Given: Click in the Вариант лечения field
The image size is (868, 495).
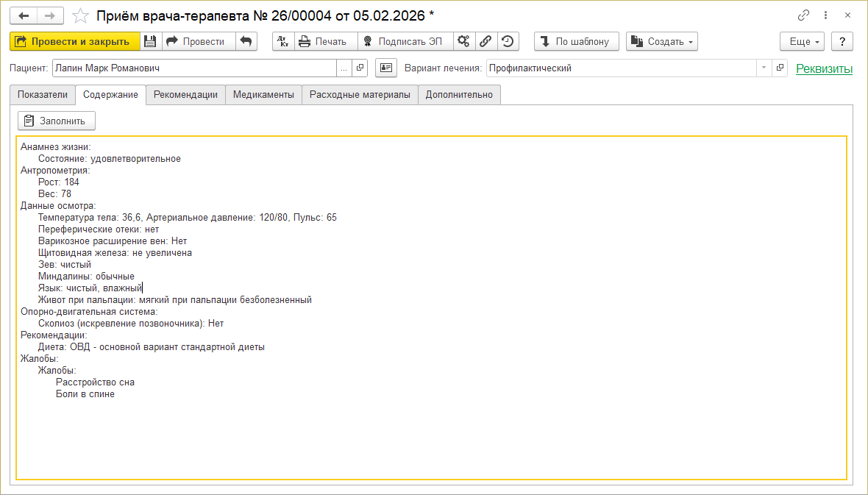Looking at the screenshot, I should point(621,68).
